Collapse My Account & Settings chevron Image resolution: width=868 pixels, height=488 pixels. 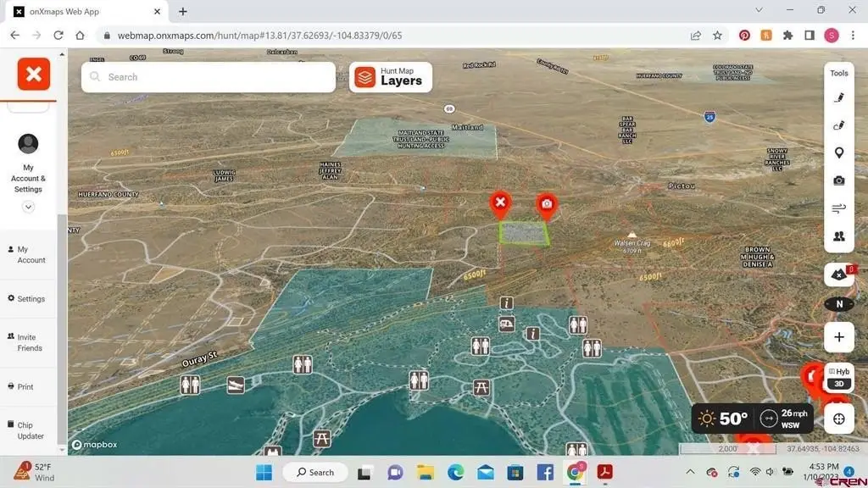point(28,207)
